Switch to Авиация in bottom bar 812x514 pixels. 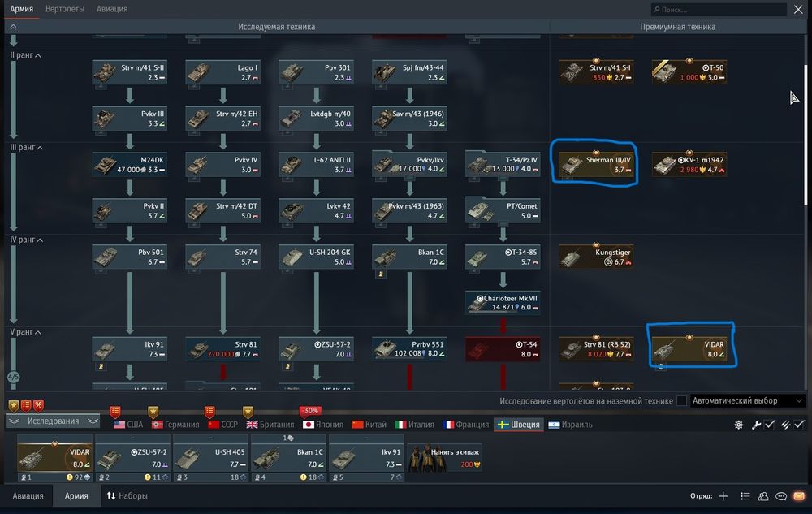tap(28, 496)
